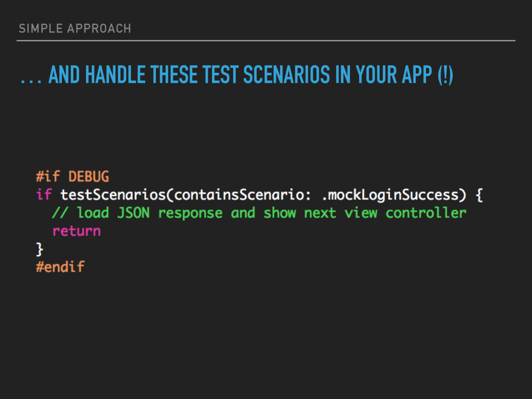
Task: Click the horizontal divider under header
Action: pos(266,41)
